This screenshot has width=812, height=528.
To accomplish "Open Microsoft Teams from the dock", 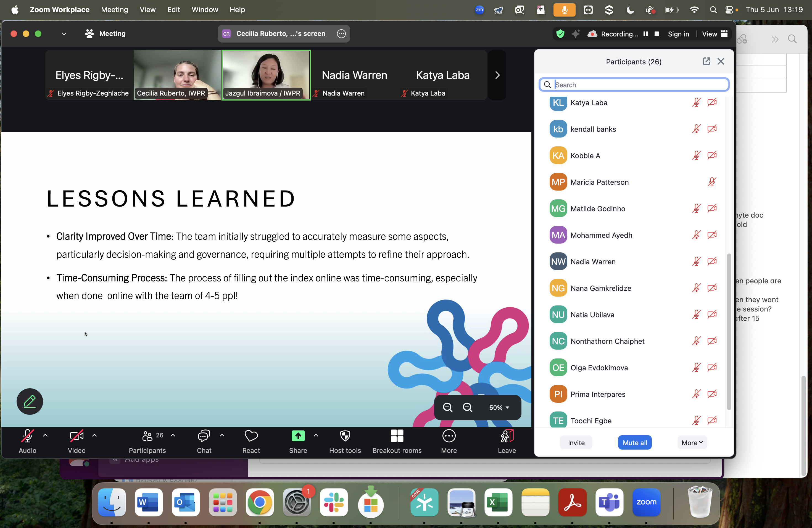I will pyautogui.click(x=609, y=502).
